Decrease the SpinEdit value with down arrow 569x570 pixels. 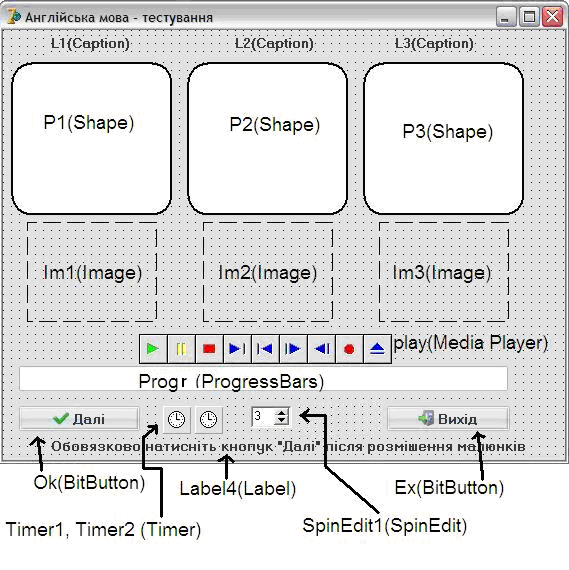(x=282, y=420)
